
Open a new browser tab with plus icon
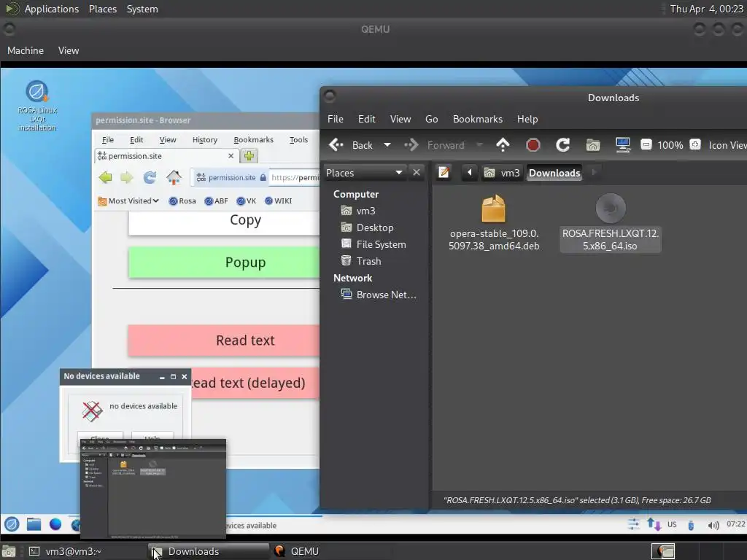(x=249, y=156)
